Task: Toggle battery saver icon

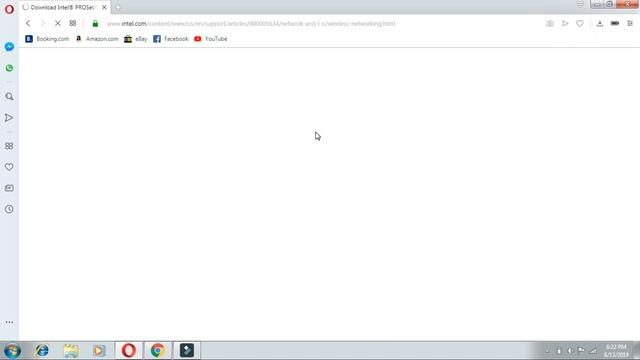Action: click(x=615, y=23)
